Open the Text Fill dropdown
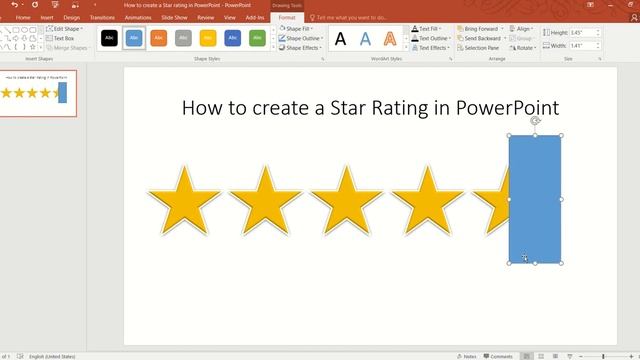This screenshot has height=360, width=640. pyautogui.click(x=427, y=29)
